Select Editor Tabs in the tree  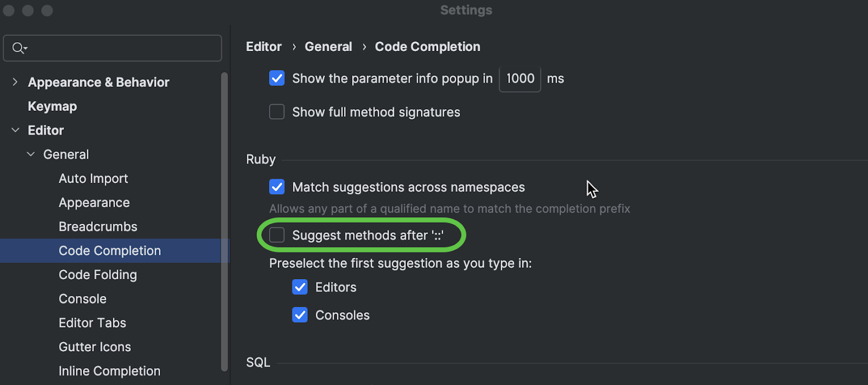(x=92, y=323)
